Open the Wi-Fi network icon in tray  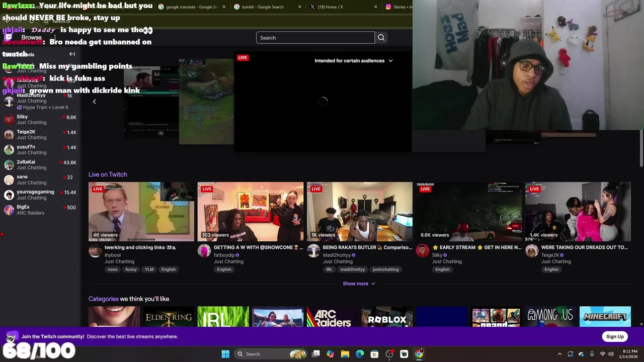coord(602,354)
